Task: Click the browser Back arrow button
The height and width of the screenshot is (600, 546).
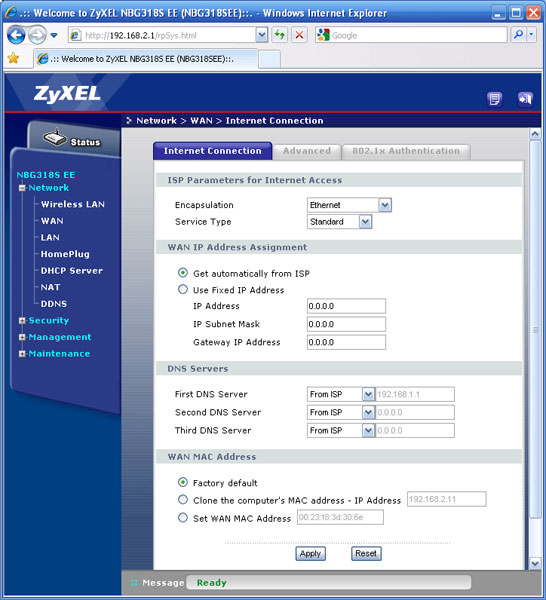Action: click(16, 36)
